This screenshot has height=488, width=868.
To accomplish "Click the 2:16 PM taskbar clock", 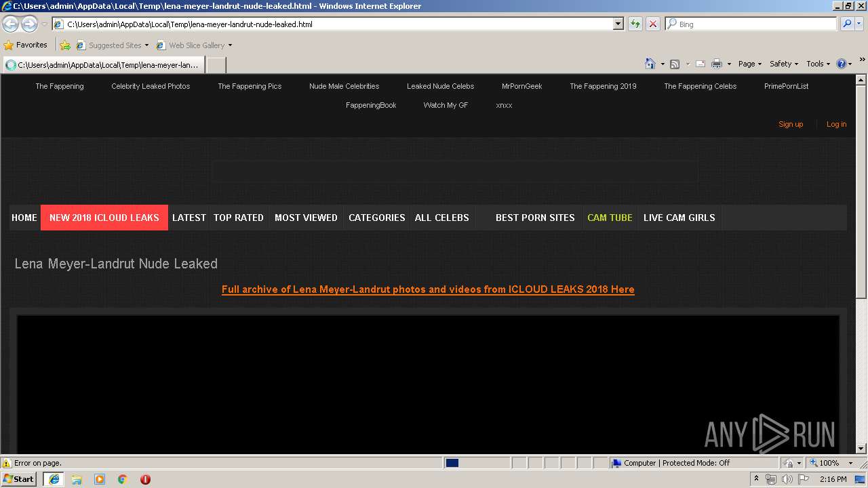I will [x=833, y=479].
